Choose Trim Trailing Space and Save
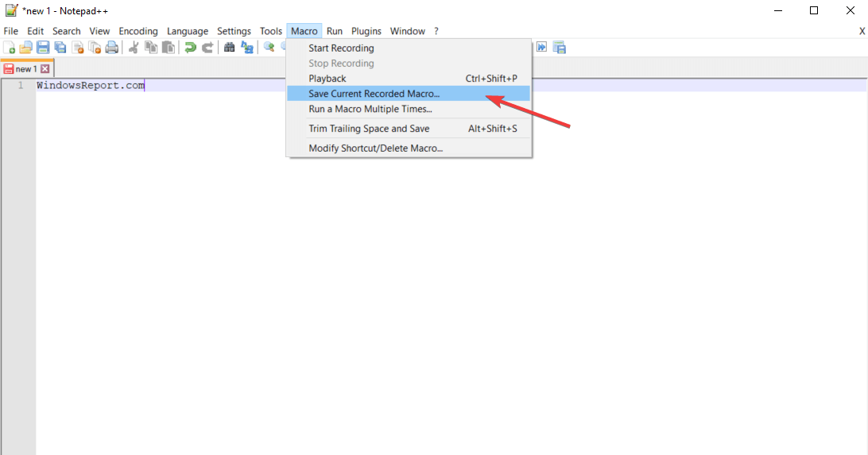This screenshot has height=455, width=868. tap(409, 129)
